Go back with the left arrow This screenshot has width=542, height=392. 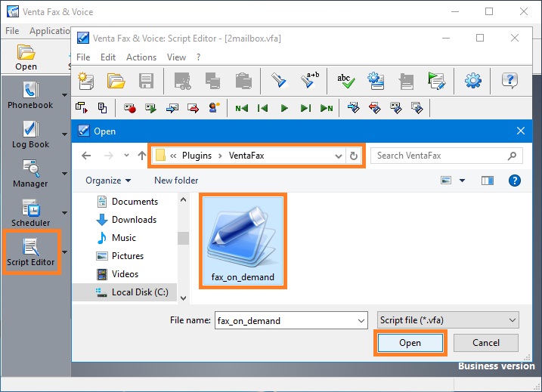[x=86, y=156]
